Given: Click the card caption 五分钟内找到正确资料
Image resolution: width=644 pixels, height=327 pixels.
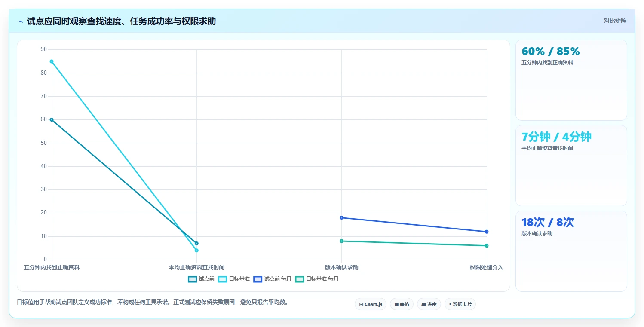Looking at the screenshot, I should (547, 63).
